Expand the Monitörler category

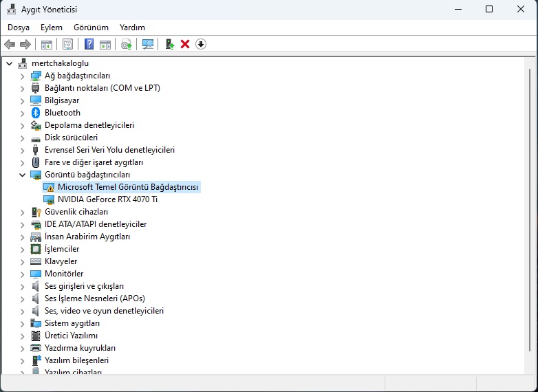[22, 274]
